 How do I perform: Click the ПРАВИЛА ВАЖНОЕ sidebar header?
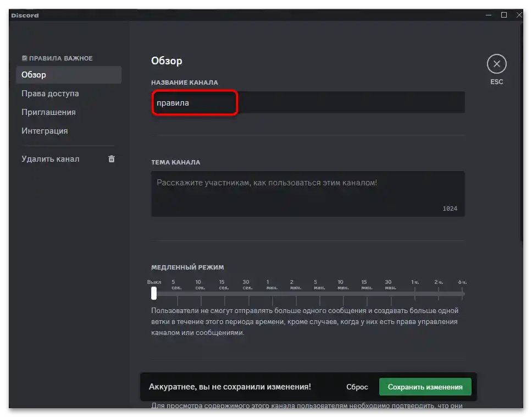click(57, 58)
